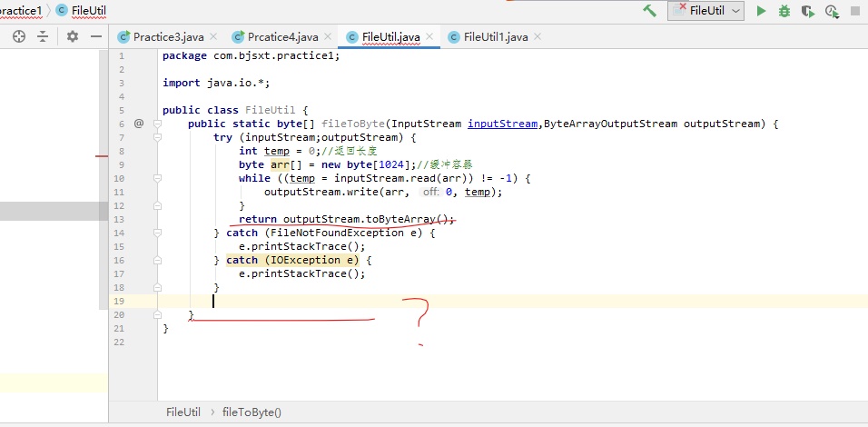Open the FileUtil run configuration dropdown
This screenshot has height=427, width=868.
pyautogui.click(x=705, y=11)
